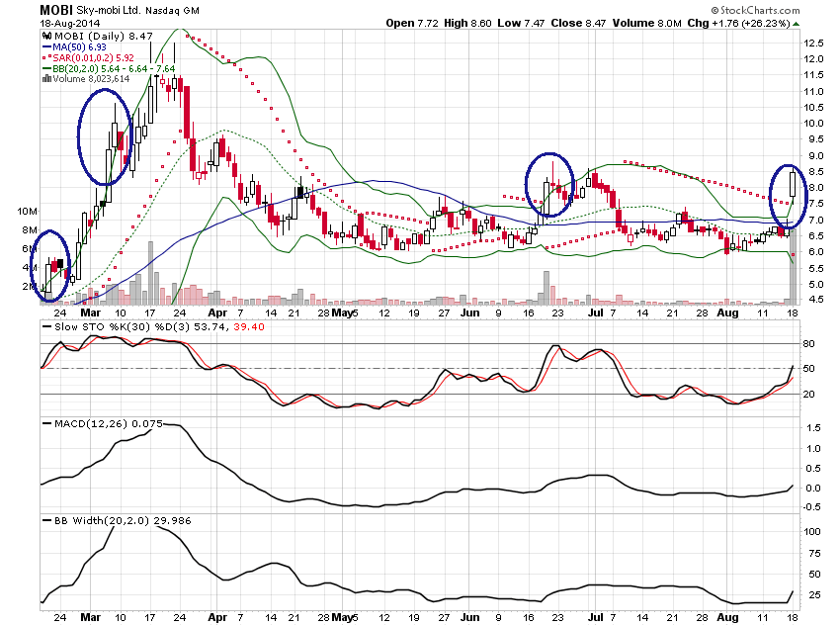Image resolution: width=840 pixels, height=626 pixels.
Task: Click the 'Close 8.47' value
Action: [x=578, y=23]
